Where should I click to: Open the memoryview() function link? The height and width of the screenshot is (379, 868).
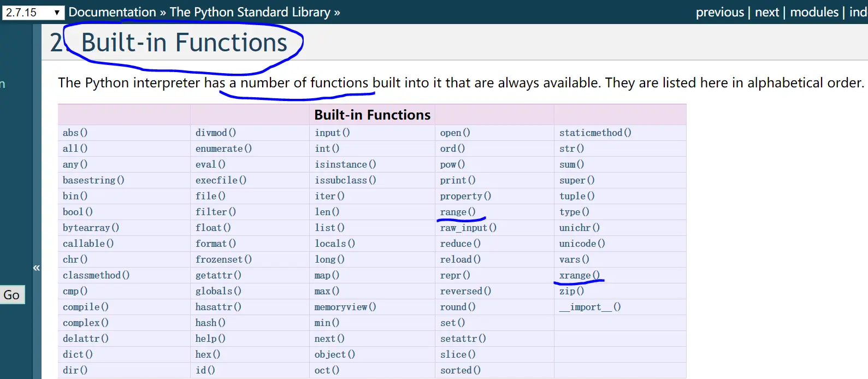tap(345, 307)
